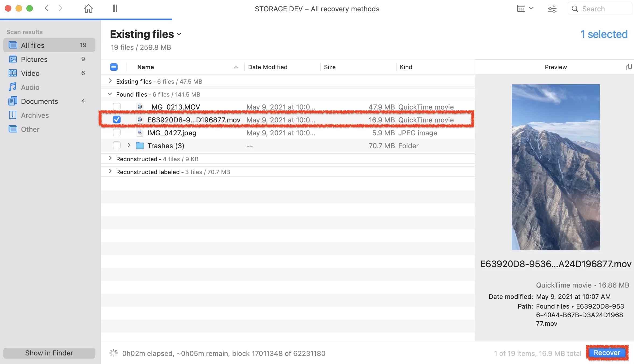Click the 1 selected link
Viewport: 634px width, 364px height.
604,34
